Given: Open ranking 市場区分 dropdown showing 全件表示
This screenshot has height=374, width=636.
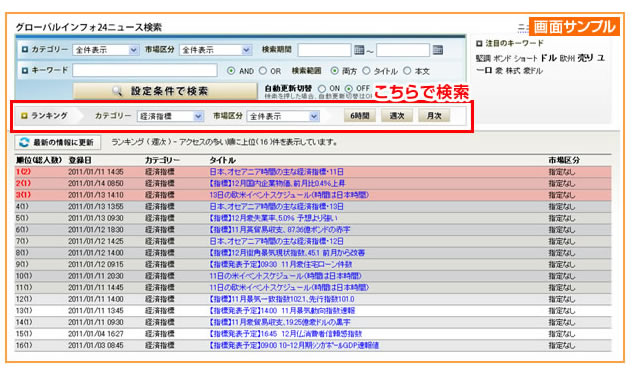Looking at the screenshot, I should pyautogui.click(x=283, y=116).
